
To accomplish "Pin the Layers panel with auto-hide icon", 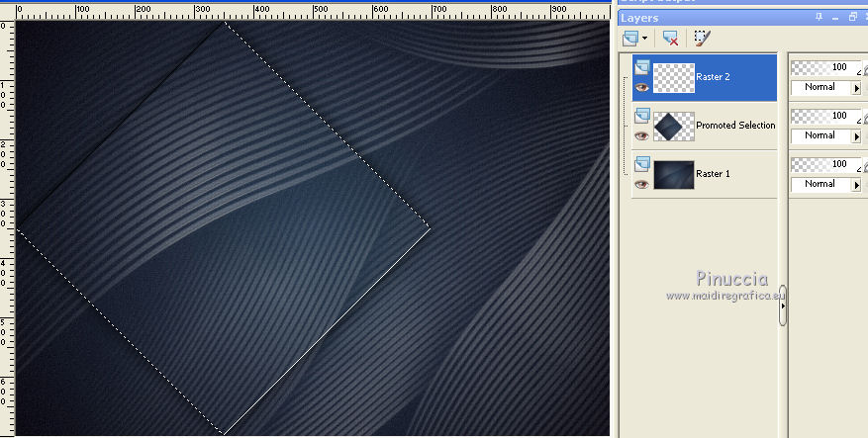I will (819, 18).
